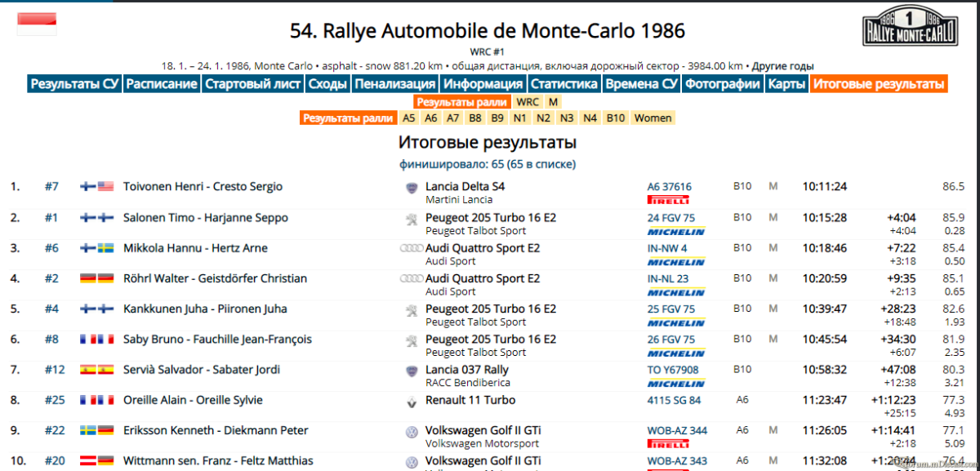Screen dimensions: 980x471
Task: Click the Peugeot lion logo in Salonen's row
Action: tap(412, 219)
